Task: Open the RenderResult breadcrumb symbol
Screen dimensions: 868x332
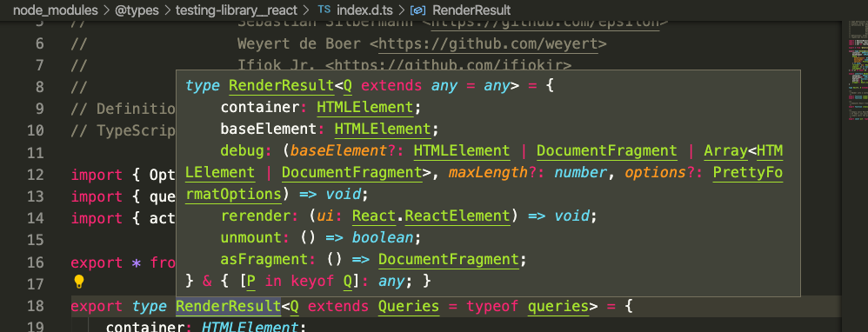Action: click(471, 10)
